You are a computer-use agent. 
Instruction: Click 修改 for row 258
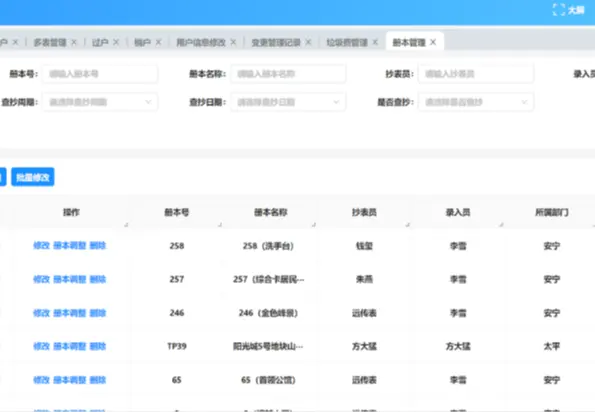tap(41, 246)
